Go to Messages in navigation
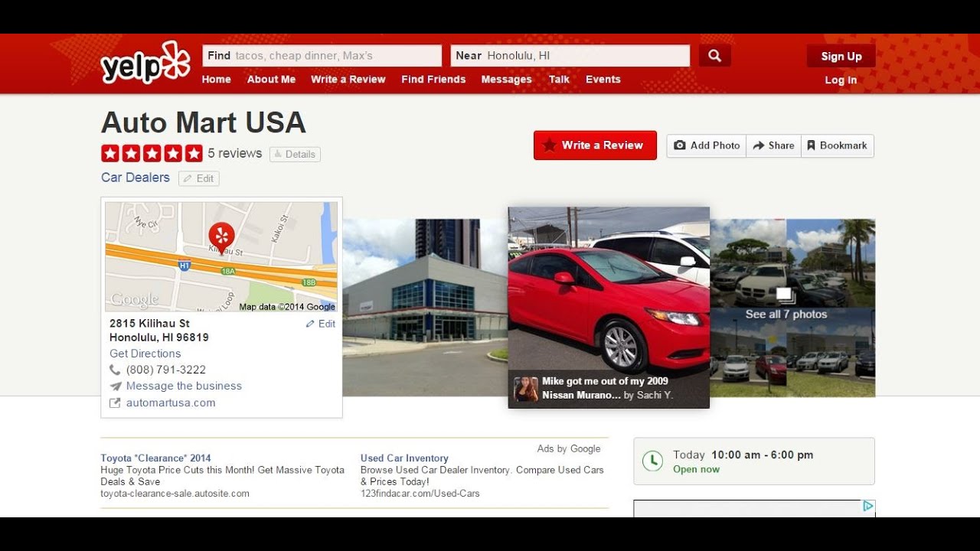Image resolution: width=980 pixels, height=551 pixels. [506, 80]
